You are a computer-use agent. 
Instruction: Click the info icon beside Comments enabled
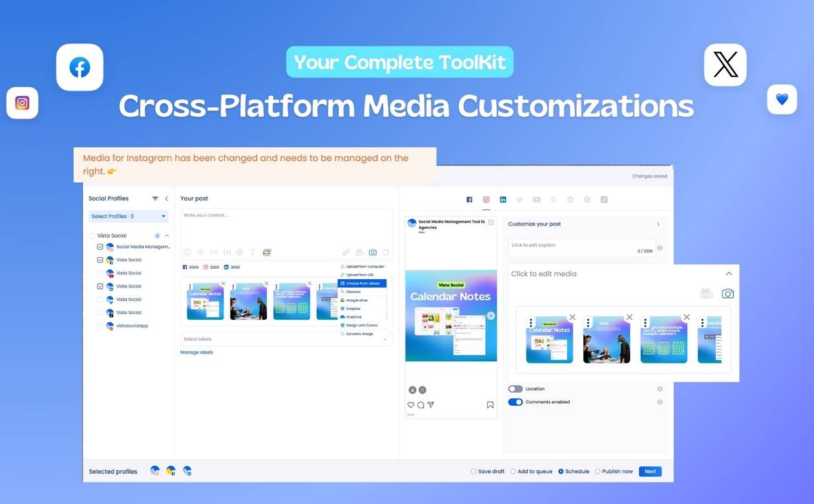click(660, 402)
